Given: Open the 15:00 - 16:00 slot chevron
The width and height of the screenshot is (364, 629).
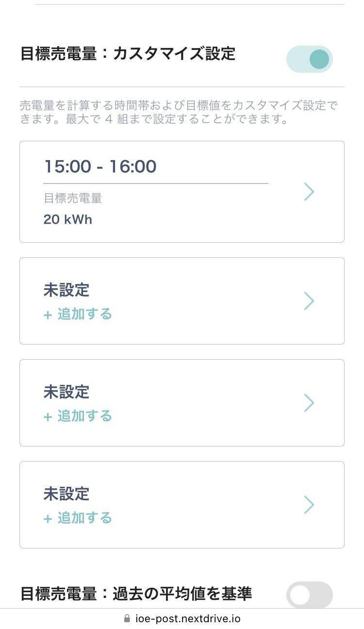Looking at the screenshot, I should [309, 192].
